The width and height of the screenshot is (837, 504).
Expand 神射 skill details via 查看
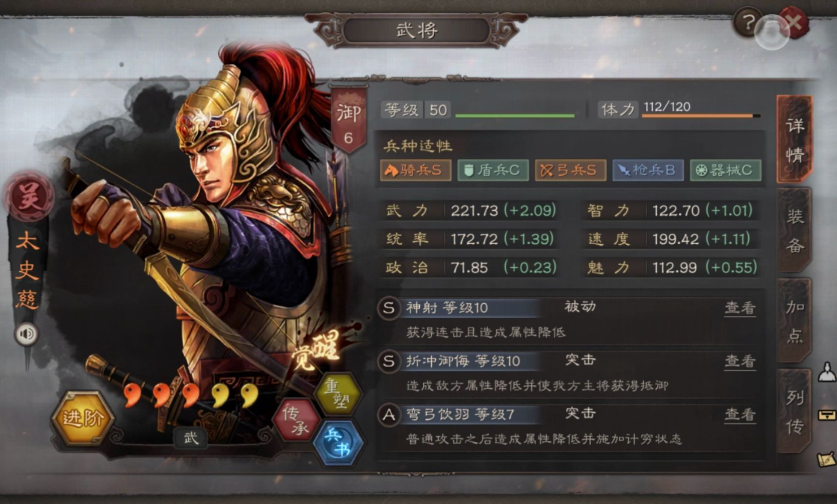click(740, 308)
